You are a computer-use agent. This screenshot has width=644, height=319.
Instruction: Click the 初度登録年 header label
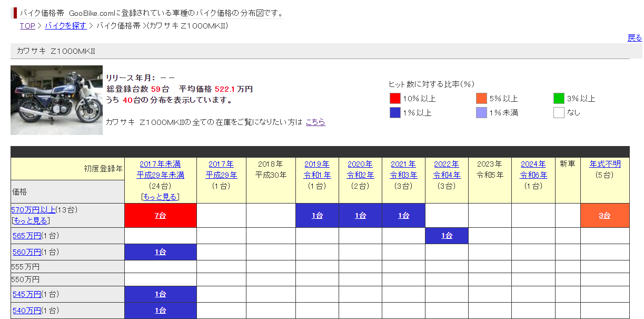pos(103,169)
